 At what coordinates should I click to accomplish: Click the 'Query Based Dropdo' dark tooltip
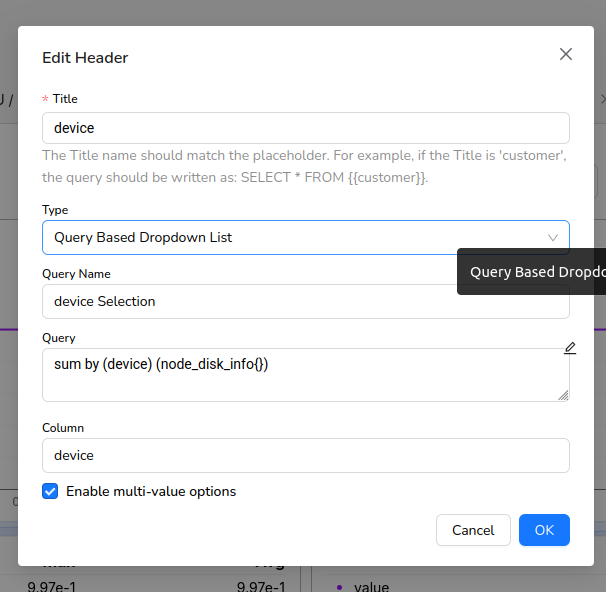pyautogui.click(x=535, y=272)
